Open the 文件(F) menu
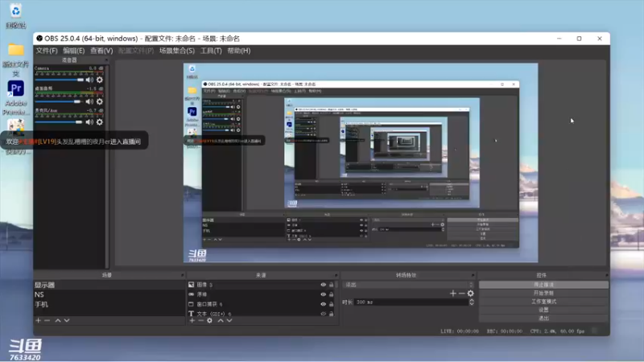This screenshot has height=362, width=644. [47, 51]
